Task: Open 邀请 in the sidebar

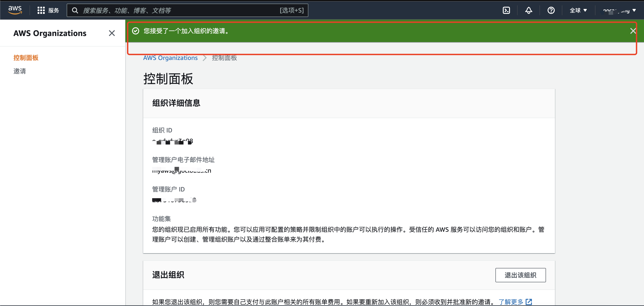Action: click(x=19, y=71)
